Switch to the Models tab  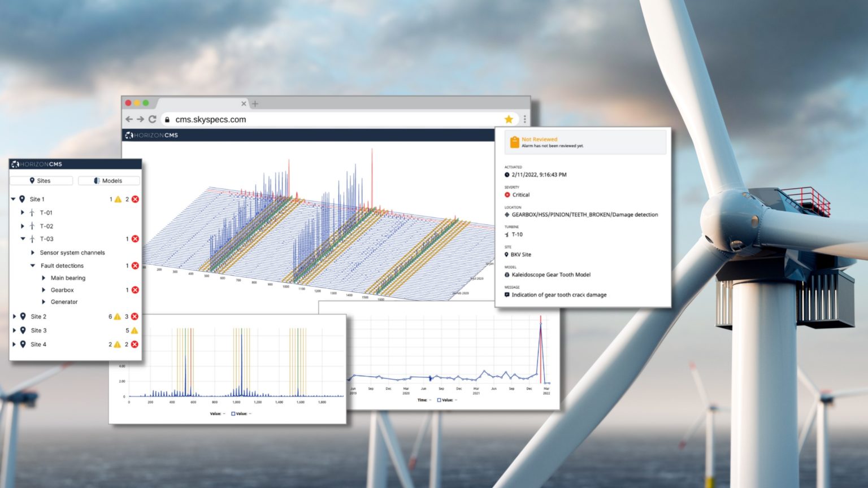point(108,180)
